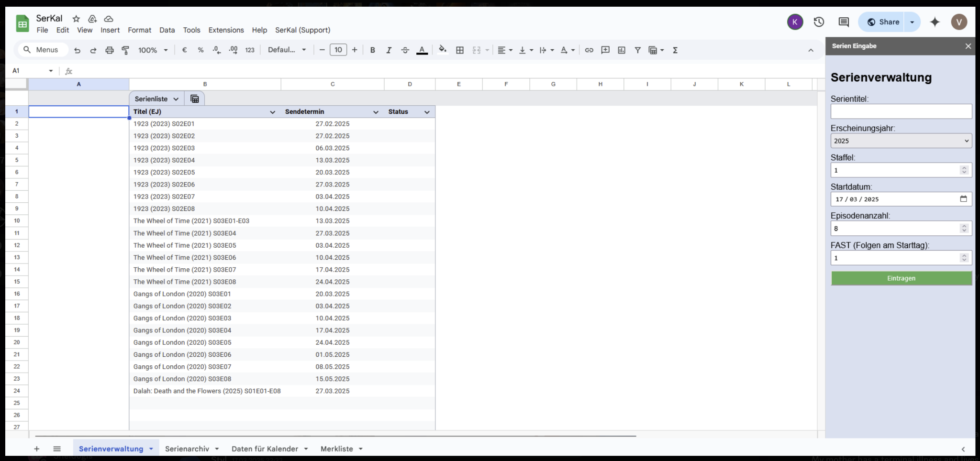Star the SerKal document
The height and width of the screenshot is (461, 980).
pyautogui.click(x=76, y=19)
